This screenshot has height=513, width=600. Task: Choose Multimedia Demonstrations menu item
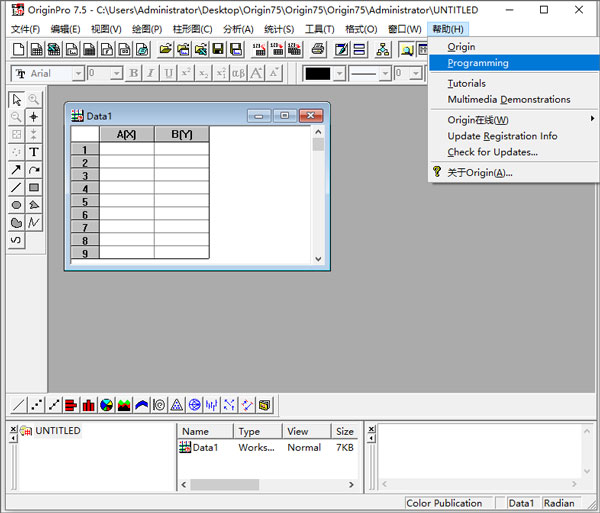(514, 99)
